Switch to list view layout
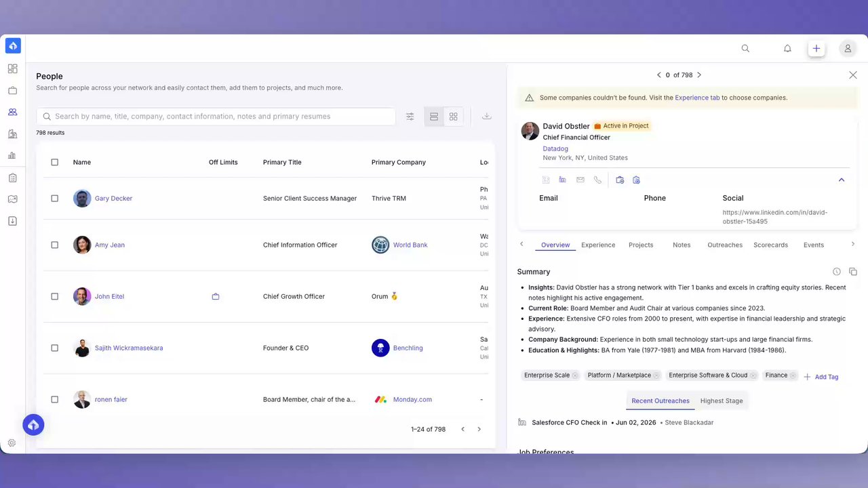The image size is (868, 488). pos(434,117)
